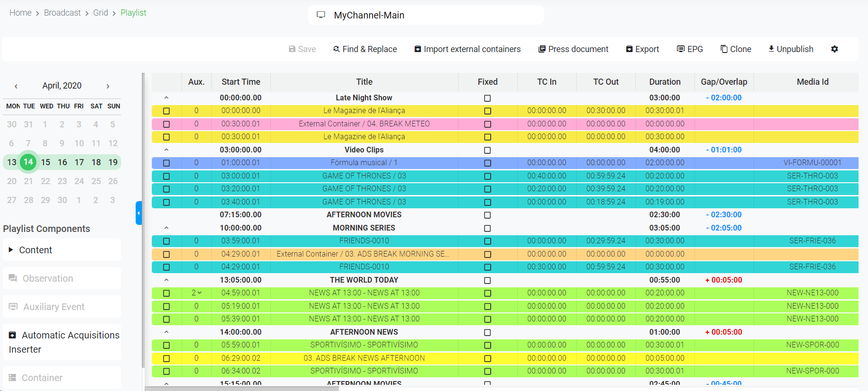Click the horizontal scrollbar below the grid
The width and height of the screenshot is (868, 391).
coord(242,389)
